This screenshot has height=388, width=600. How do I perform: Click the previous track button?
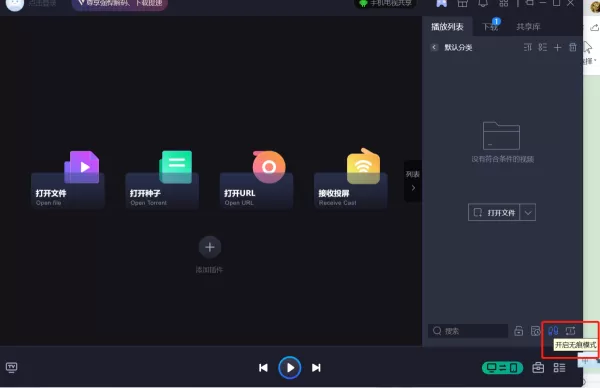(x=263, y=368)
